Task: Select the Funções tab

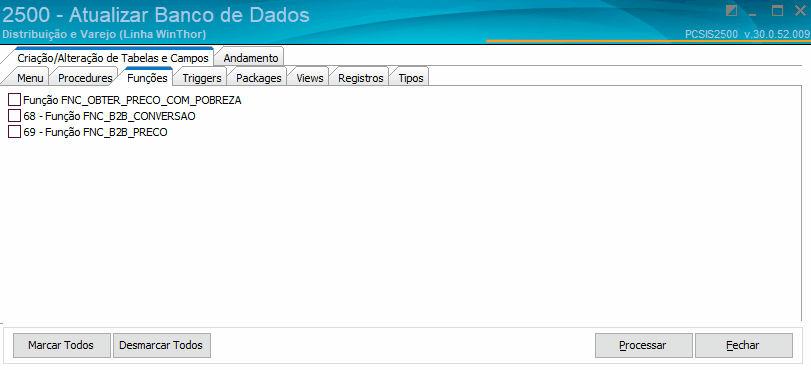Action: (x=147, y=78)
